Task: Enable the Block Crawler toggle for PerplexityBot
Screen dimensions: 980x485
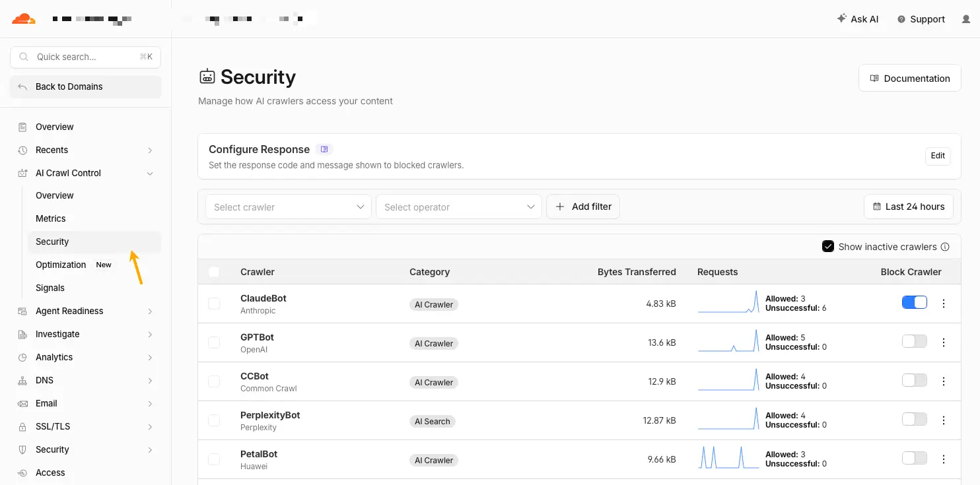Action: pos(915,420)
